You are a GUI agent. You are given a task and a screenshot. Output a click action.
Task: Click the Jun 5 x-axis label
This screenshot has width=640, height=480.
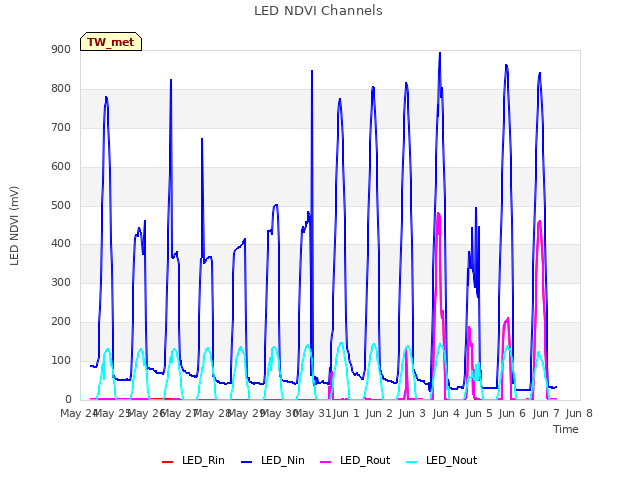click(x=479, y=413)
